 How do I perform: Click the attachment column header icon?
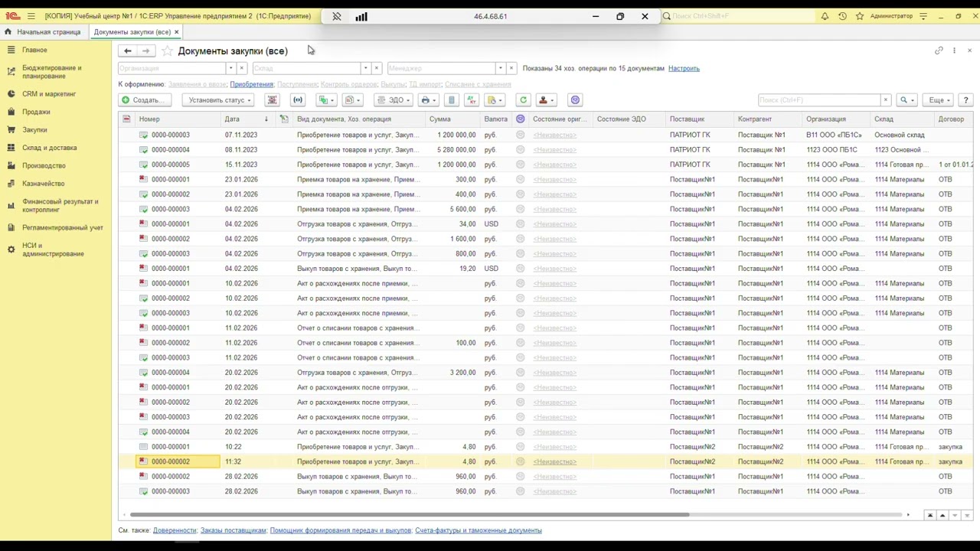pyautogui.click(x=283, y=119)
